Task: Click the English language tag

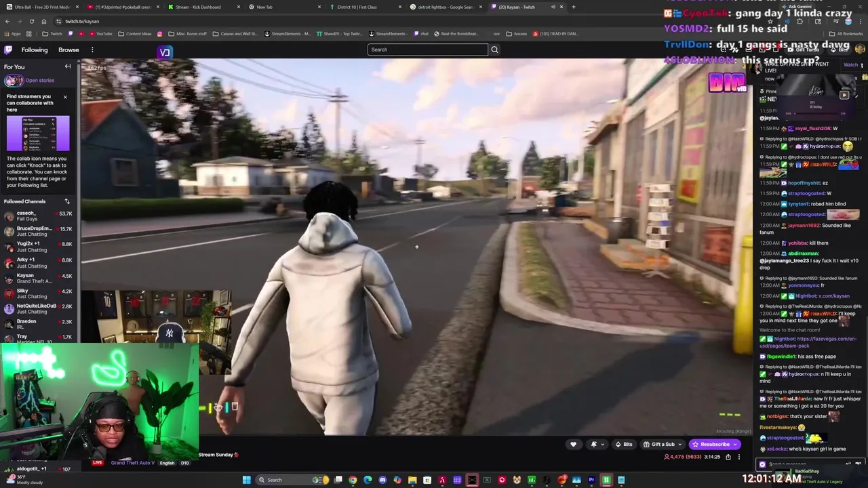Action: pos(167,463)
